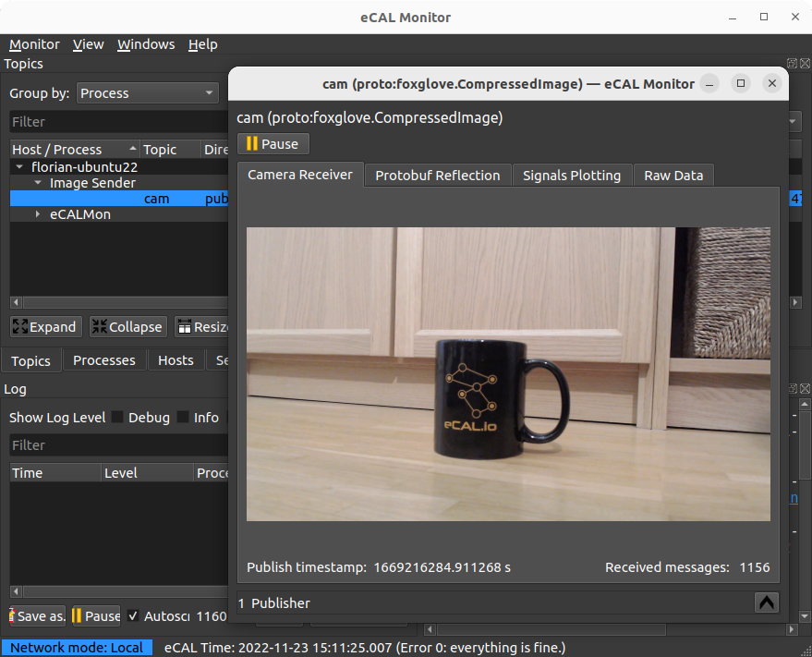The image size is (812, 657).
Task: Switch to the Camera Receiver tab
Action: pos(300,175)
